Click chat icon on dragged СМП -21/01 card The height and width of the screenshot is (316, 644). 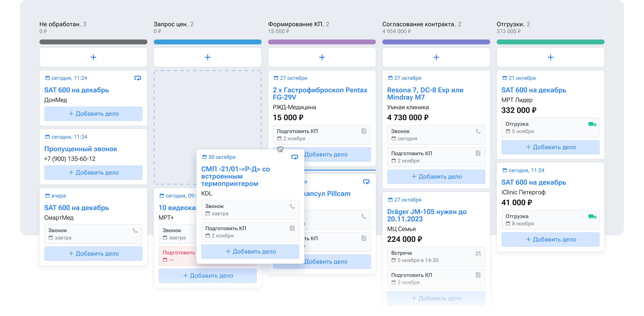[x=294, y=157]
